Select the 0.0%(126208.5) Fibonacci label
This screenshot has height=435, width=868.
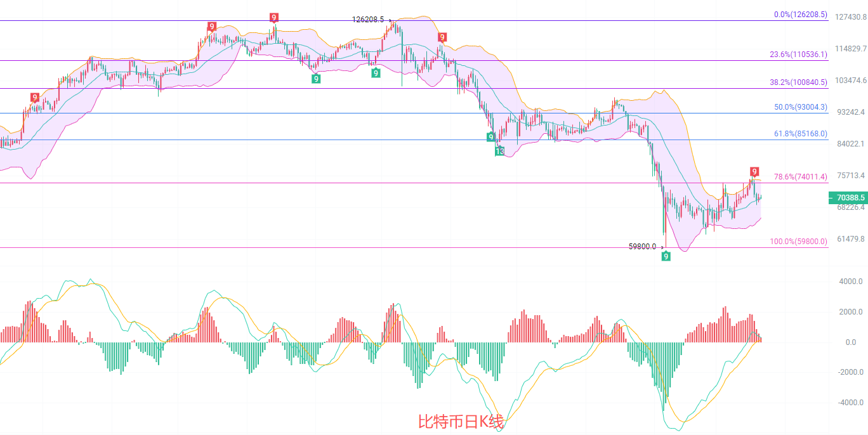pyautogui.click(x=800, y=15)
